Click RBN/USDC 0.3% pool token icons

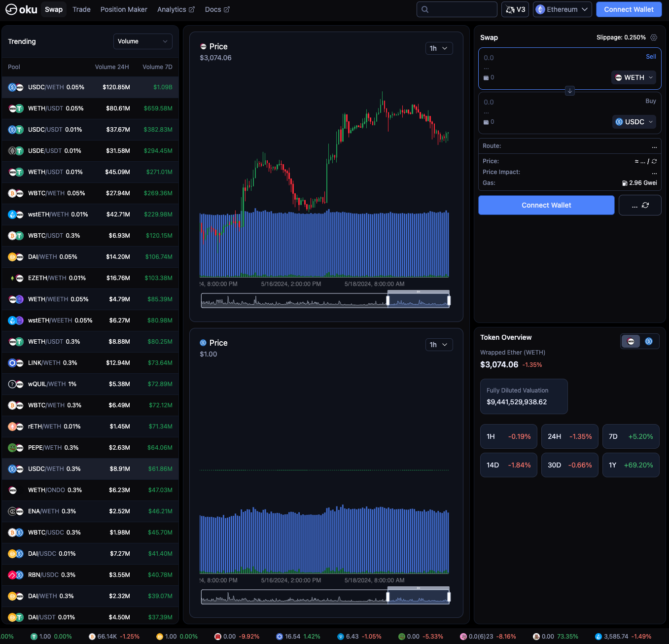pyautogui.click(x=16, y=575)
